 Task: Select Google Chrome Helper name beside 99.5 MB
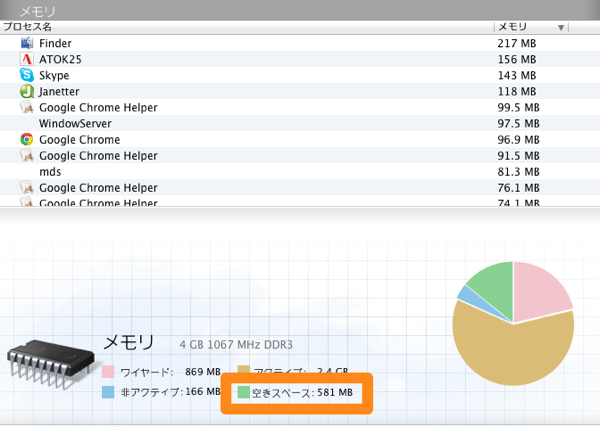(x=98, y=108)
